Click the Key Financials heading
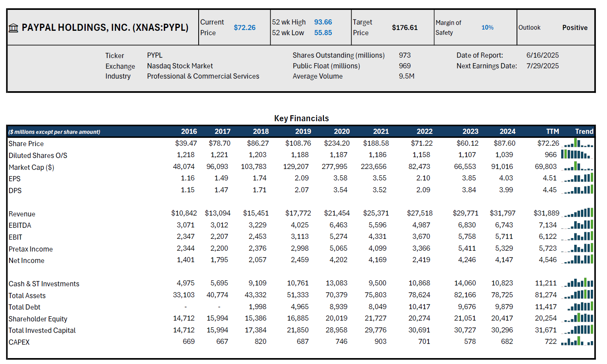Image resolution: width=607 pixels, height=364 pixels. tap(301, 118)
